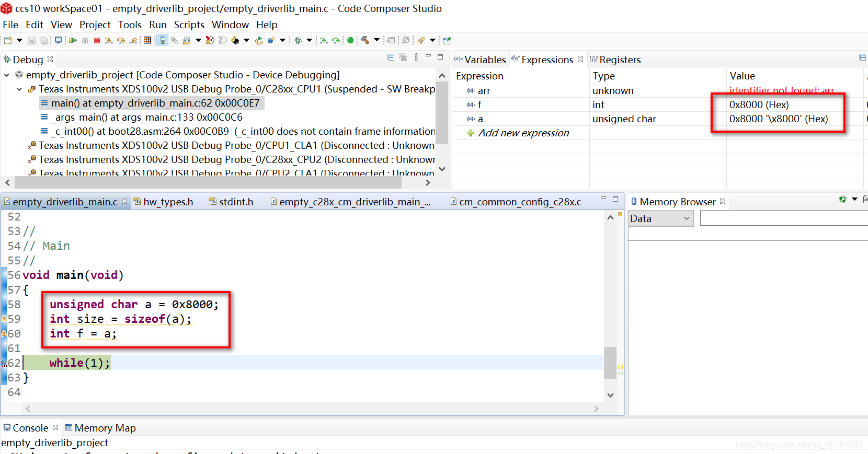
Task: Collapse the C28xx_CPU1 debug probe node
Action: pos(19,89)
